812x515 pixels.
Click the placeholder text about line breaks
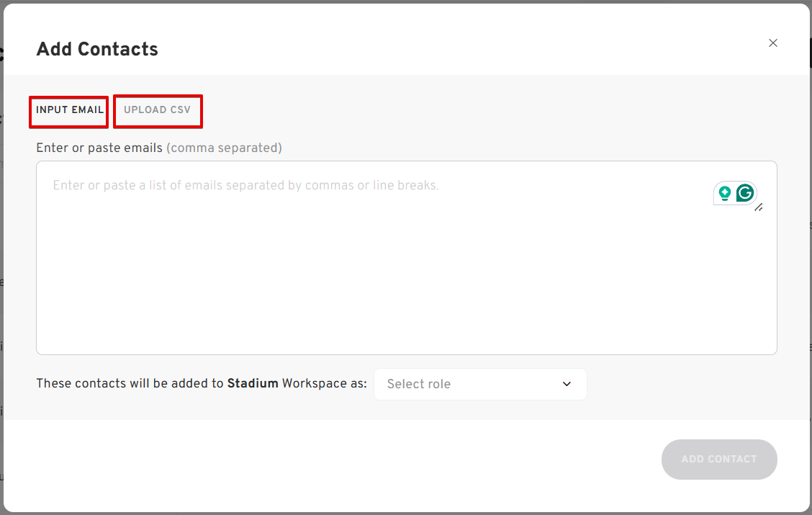coord(245,186)
